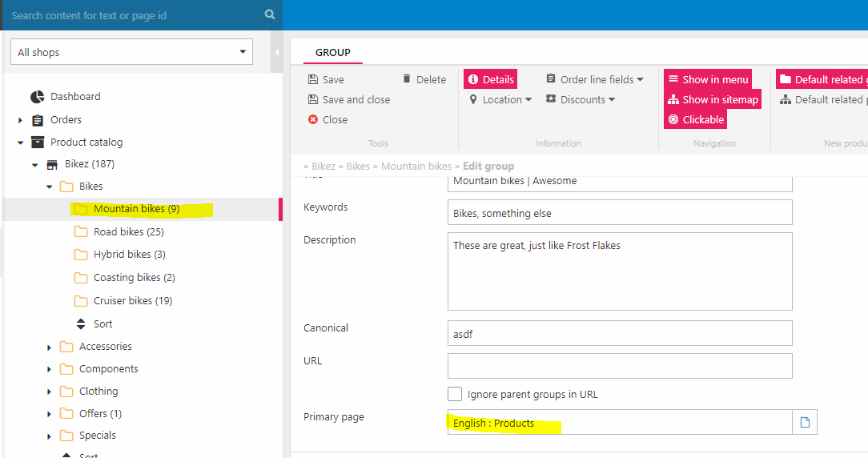
Task: Click the Save and close icon
Action: 313,99
